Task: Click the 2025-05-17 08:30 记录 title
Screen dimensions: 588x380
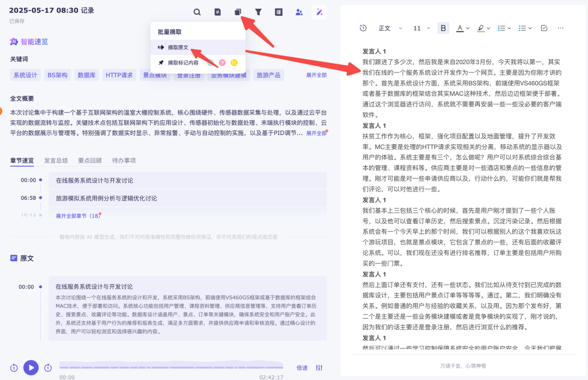Action: click(x=52, y=10)
